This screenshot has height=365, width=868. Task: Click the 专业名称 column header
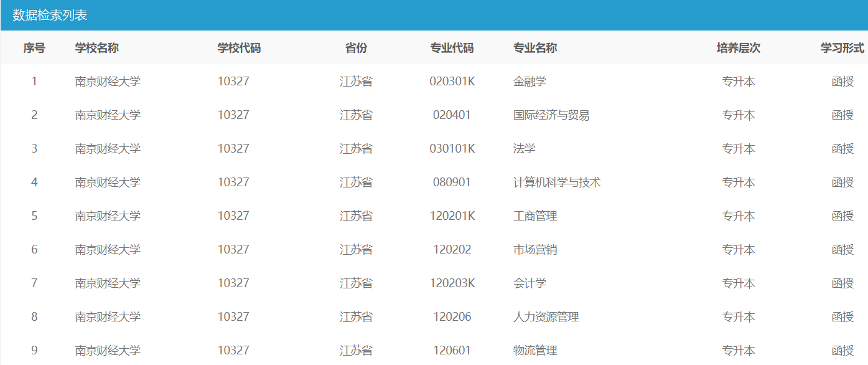(x=535, y=48)
